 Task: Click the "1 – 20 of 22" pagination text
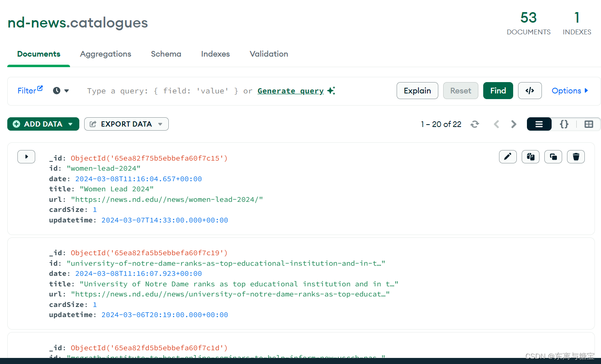pyautogui.click(x=441, y=124)
